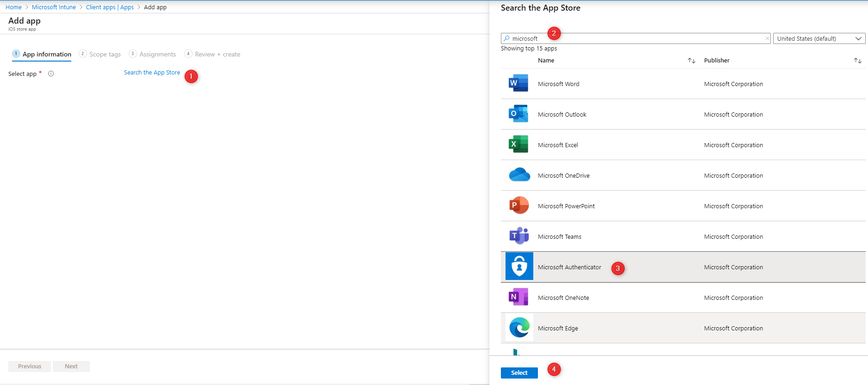Viewport: 868px width, 385px height.
Task: Click the Microsoft OneNote app icon
Action: [518, 297]
